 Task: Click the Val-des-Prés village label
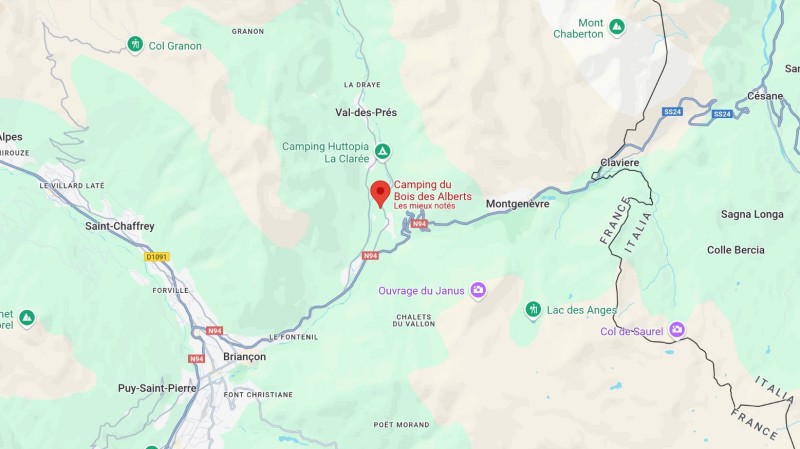366,112
